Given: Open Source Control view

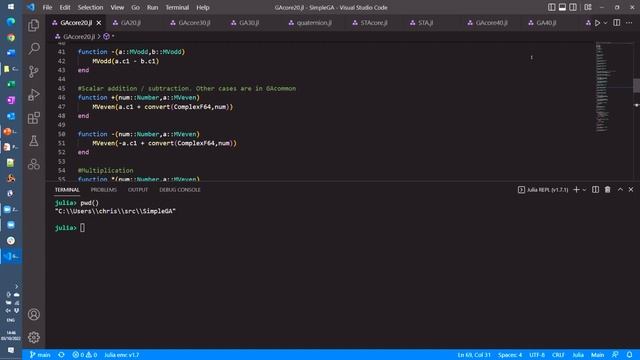Looking at the screenshot, I should point(34,71).
